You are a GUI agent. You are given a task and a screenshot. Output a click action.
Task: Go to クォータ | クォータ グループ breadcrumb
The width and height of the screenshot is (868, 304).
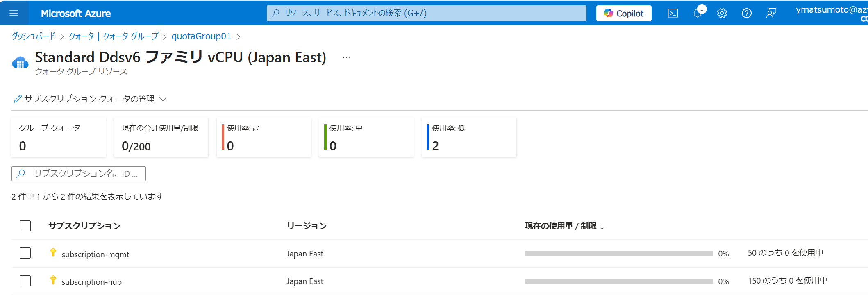tap(114, 36)
